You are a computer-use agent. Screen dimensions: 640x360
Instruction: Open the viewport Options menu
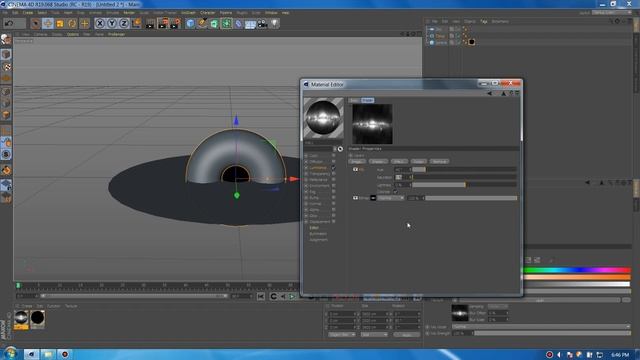pos(73,35)
